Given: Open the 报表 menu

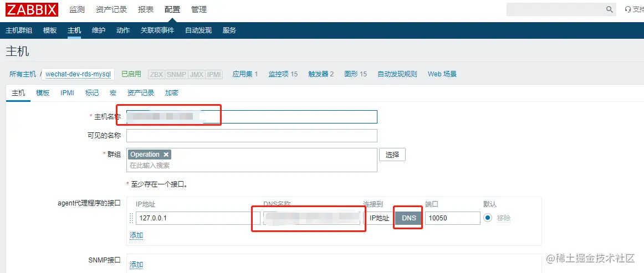Looking at the screenshot, I should pos(146,9).
